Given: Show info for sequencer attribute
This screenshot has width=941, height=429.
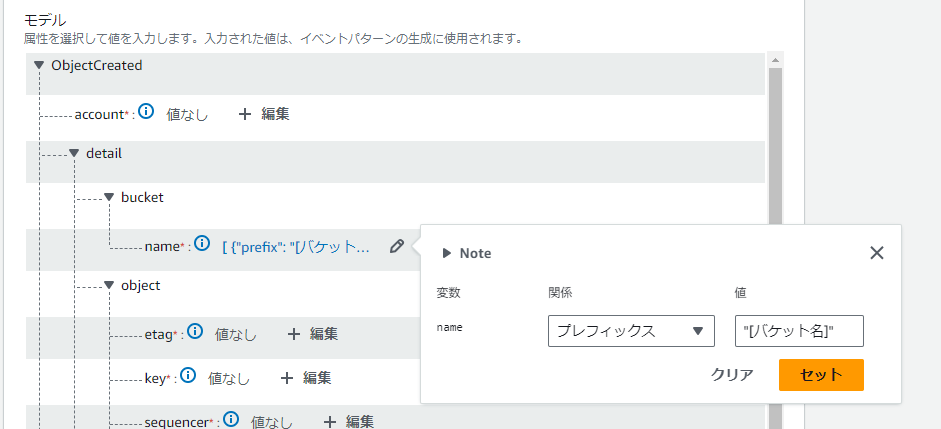Looking at the screenshot, I should (230, 419).
